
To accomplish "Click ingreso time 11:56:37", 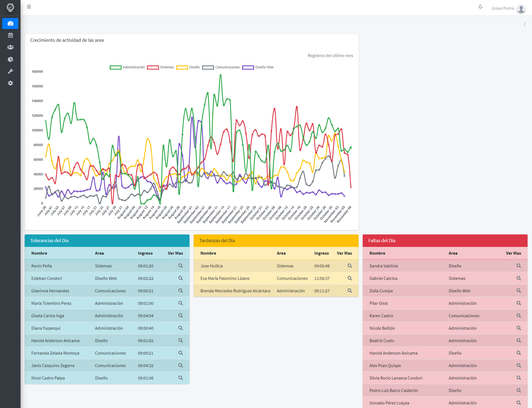I will point(322,278).
